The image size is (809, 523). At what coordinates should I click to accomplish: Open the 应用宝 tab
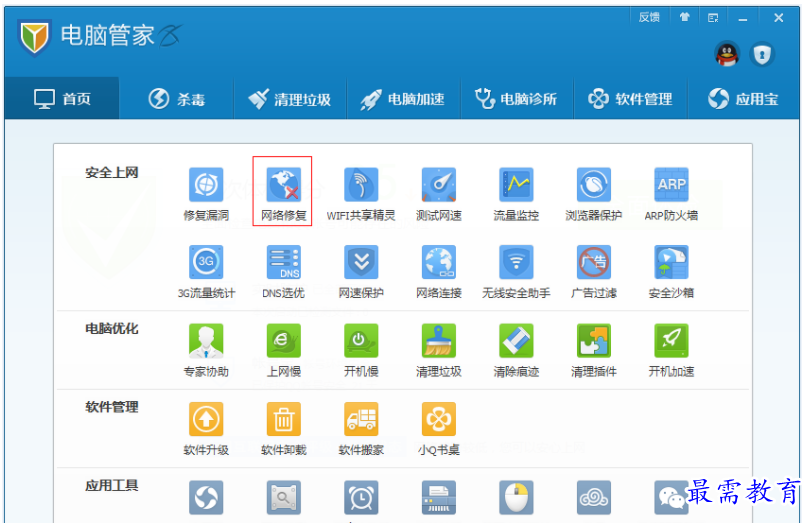pos(743,98)
